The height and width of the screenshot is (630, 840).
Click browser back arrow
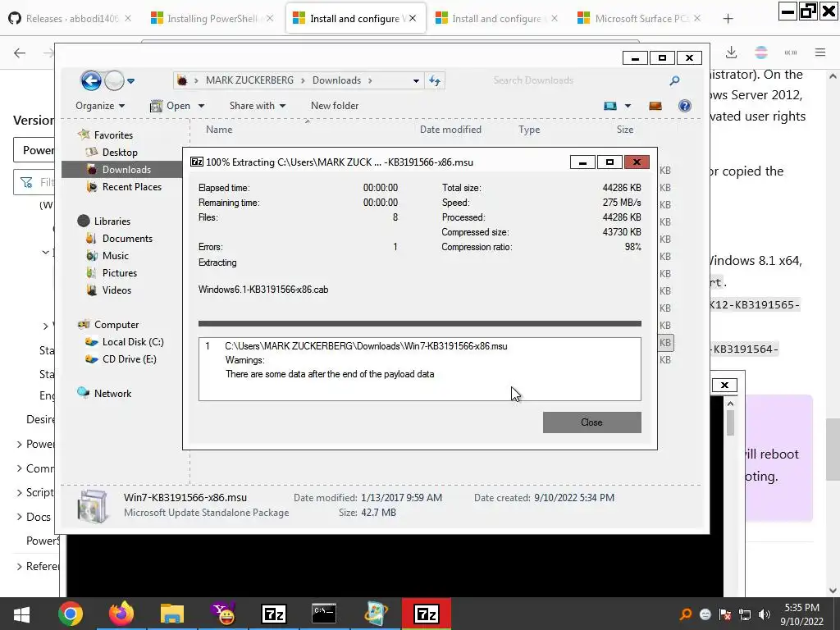coord(20,52)
